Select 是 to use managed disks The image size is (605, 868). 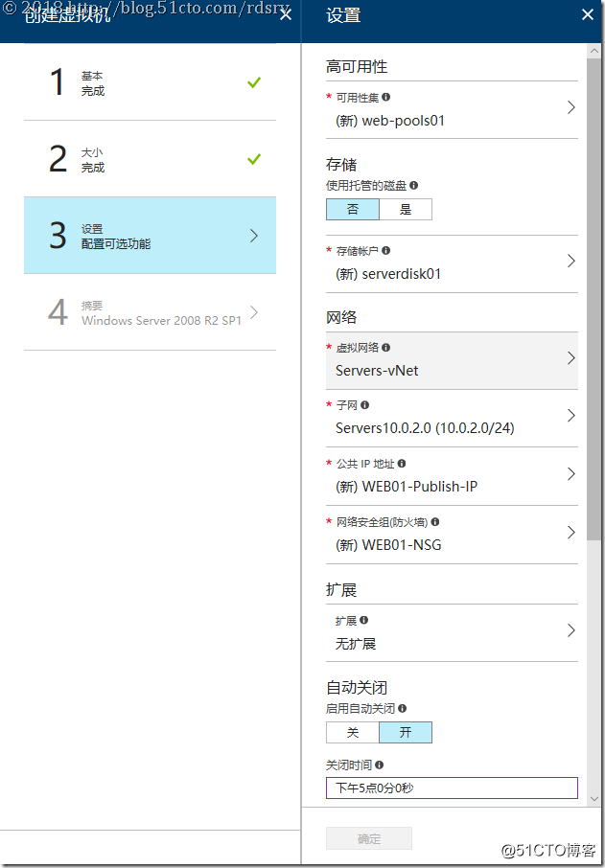point(407,209)
